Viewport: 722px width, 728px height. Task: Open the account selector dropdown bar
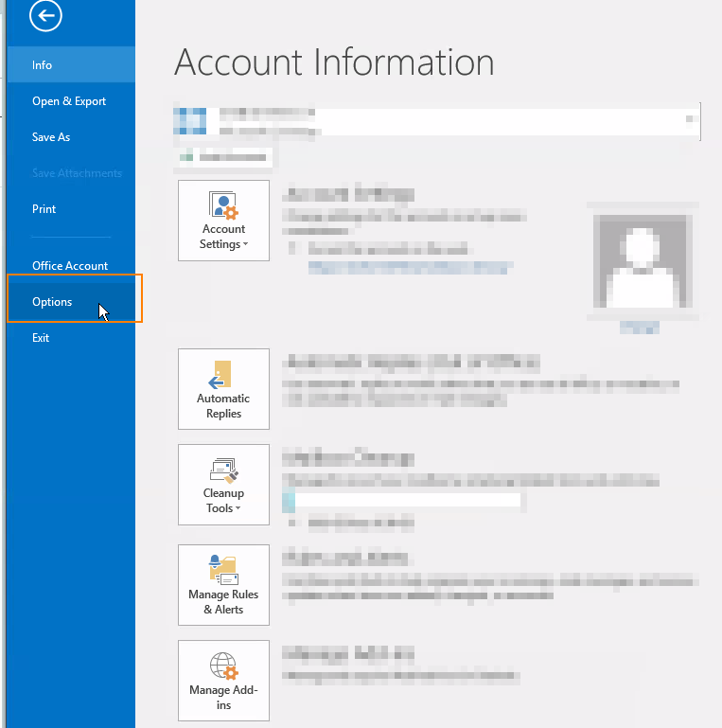436,121
